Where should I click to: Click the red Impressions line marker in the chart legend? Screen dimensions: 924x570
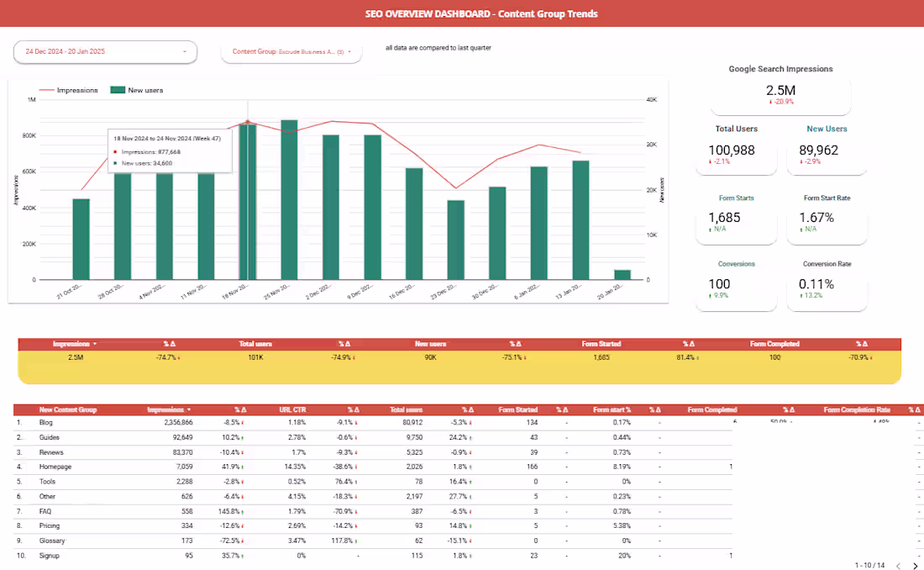[x=46, y=90]
